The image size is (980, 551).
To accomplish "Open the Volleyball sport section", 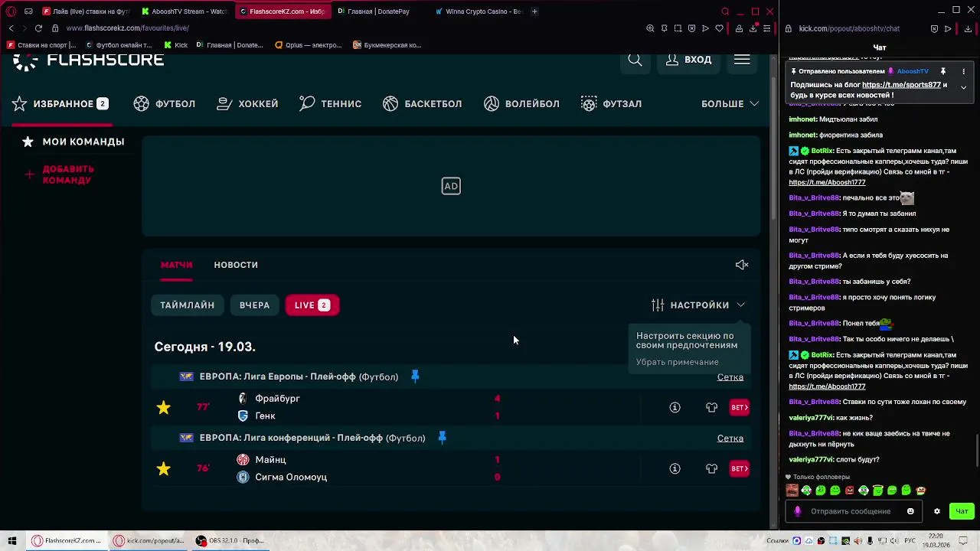I will click(521, 104).
